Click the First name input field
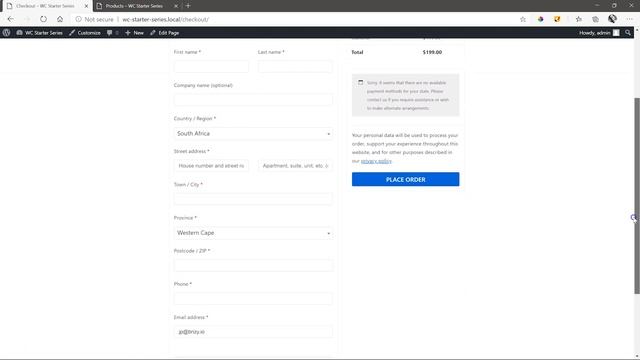640x360 pixels. click(211, 67)
